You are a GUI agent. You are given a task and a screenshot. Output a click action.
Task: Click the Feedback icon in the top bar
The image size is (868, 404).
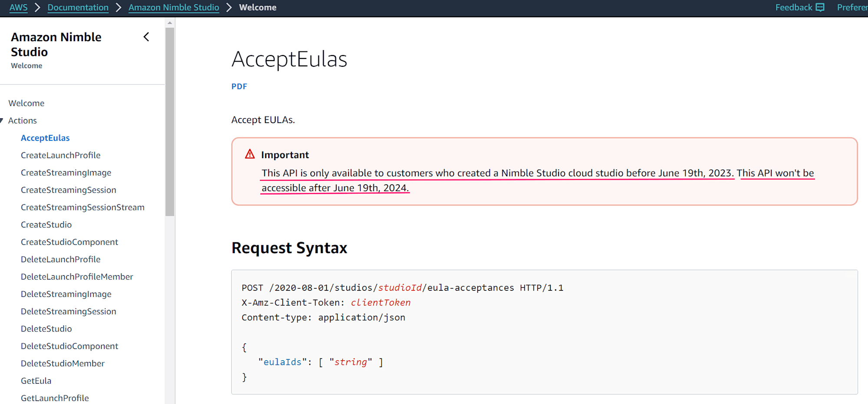pos(820,7)
